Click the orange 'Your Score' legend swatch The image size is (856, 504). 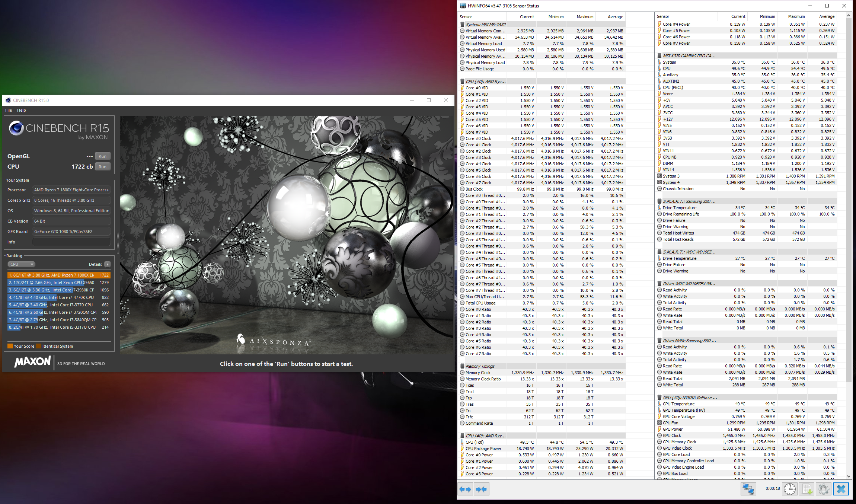point(10,346)
